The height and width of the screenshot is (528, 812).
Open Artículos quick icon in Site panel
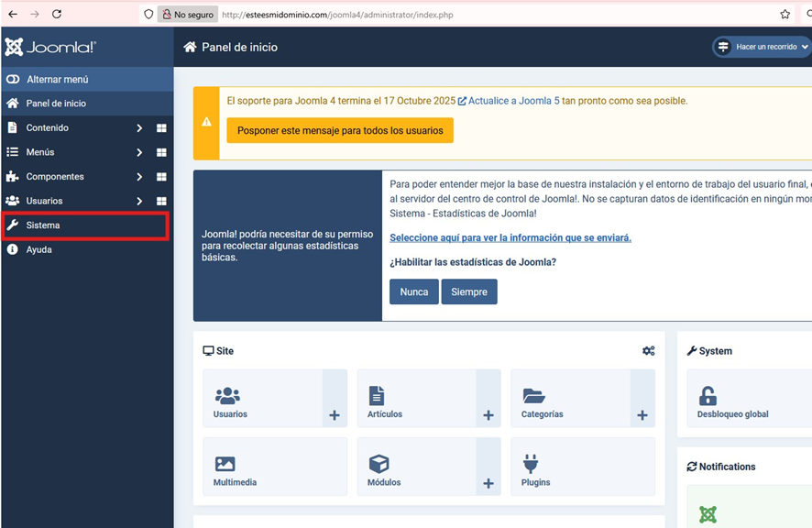417,399
